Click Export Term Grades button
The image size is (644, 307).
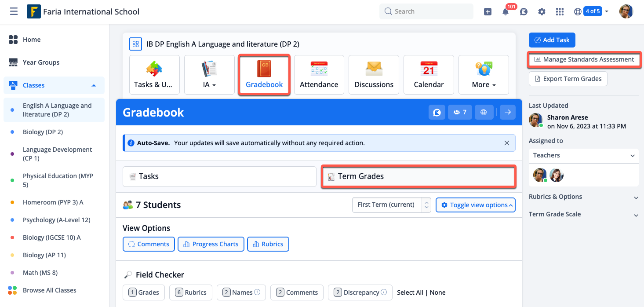(x=568, y=79)
